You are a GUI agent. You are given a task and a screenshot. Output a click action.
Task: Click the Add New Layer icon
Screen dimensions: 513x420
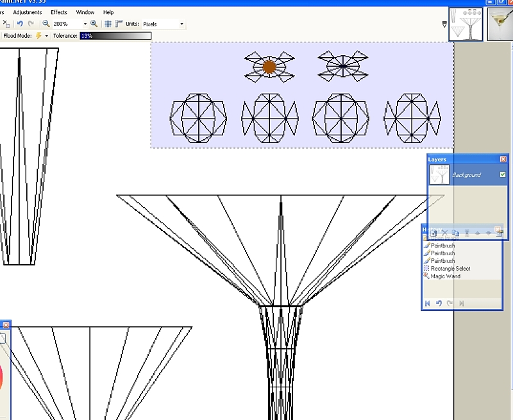tap(433, 233)
